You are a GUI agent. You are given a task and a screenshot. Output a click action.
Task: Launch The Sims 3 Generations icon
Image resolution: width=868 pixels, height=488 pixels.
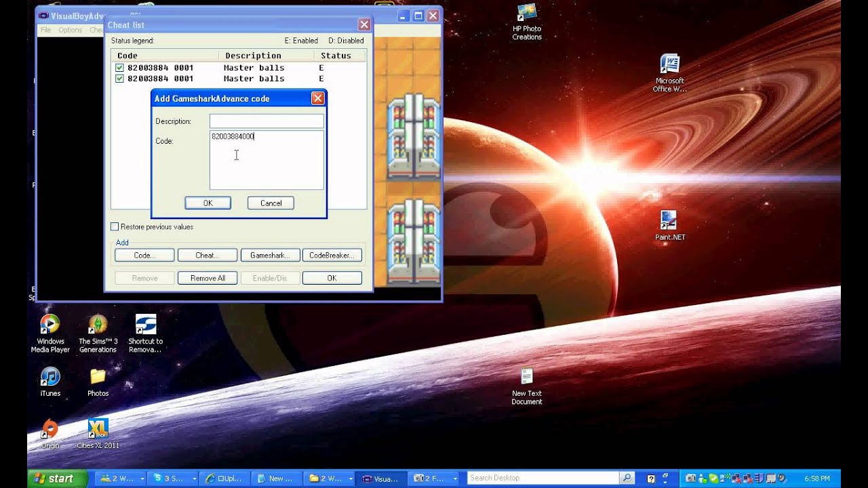[98, 325]
